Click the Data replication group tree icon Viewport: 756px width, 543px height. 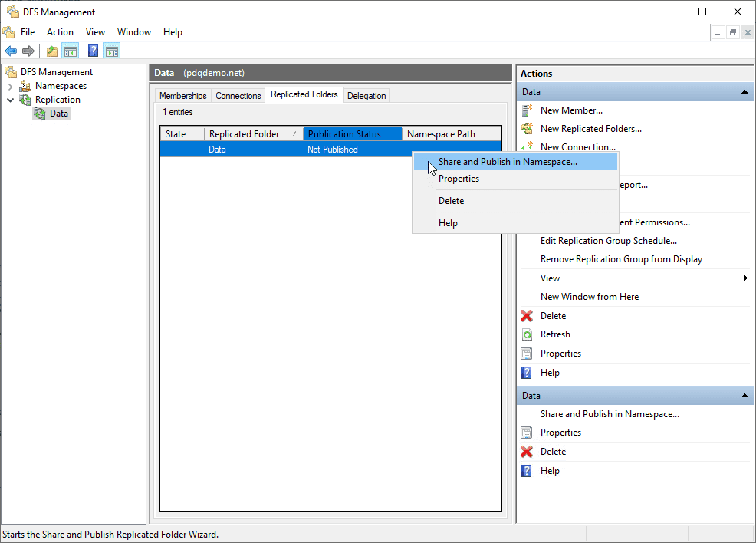[40, 114]
